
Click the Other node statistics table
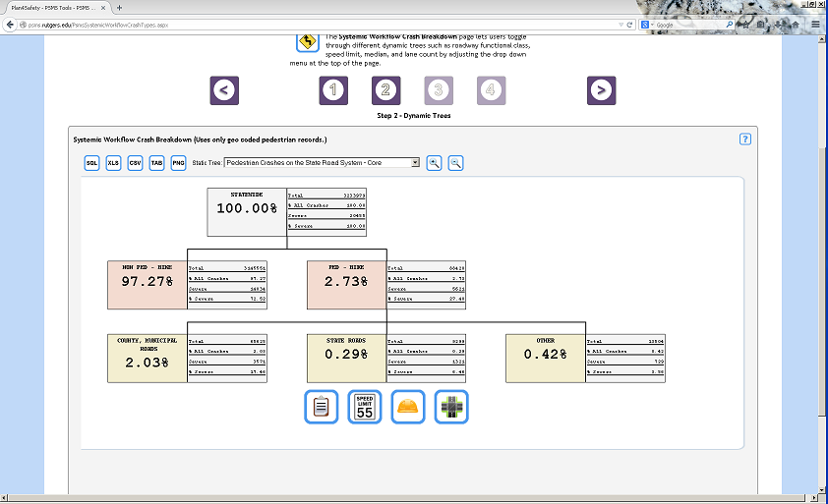[625, 359]
